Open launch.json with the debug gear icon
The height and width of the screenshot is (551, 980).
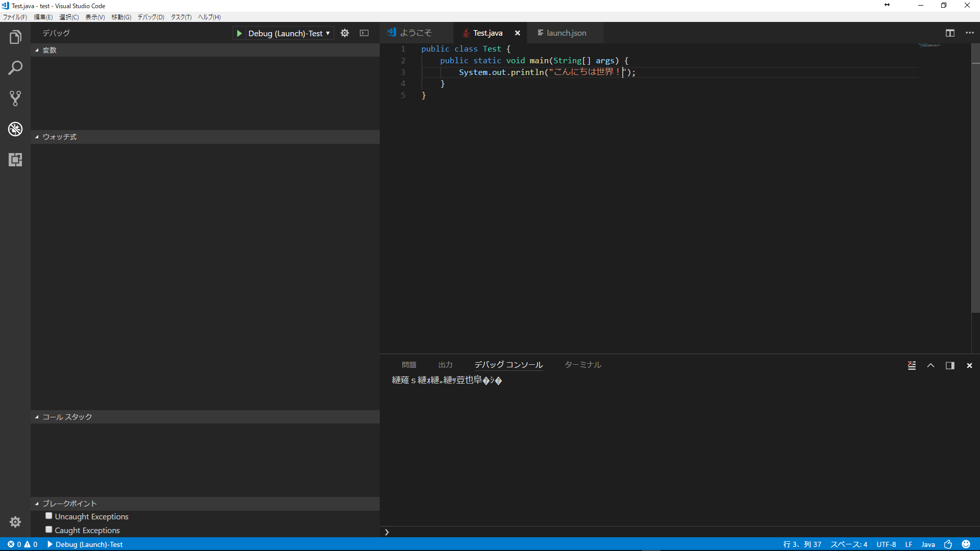[345, 33]
